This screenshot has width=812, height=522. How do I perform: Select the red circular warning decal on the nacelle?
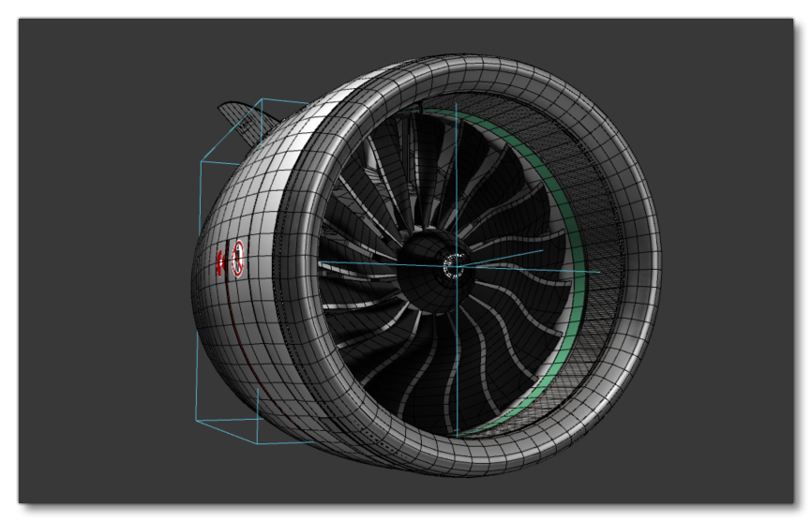tap(238, 258)
